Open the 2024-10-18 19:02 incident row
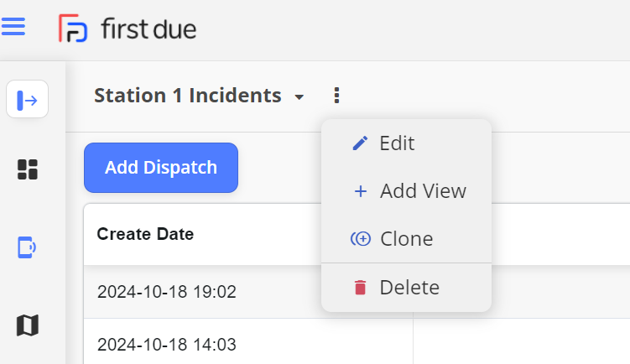630x364 pixels. point(357,292)
